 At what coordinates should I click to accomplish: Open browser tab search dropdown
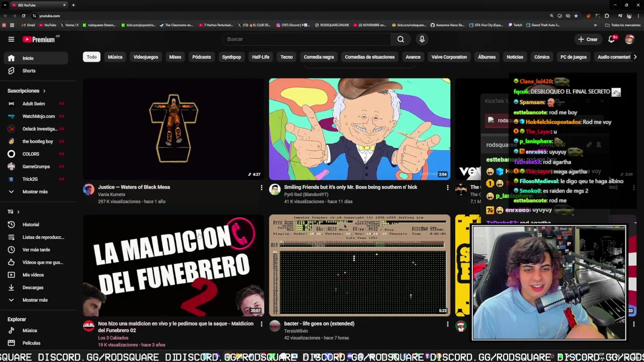coord(5,5)
